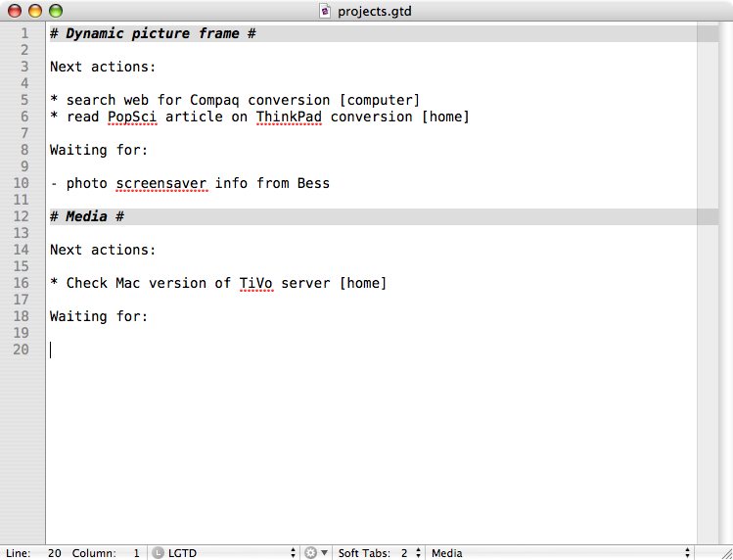Screen dimensions: 733x560
Task: Click line number 20 in the gutter
Action: pos(21,350)
